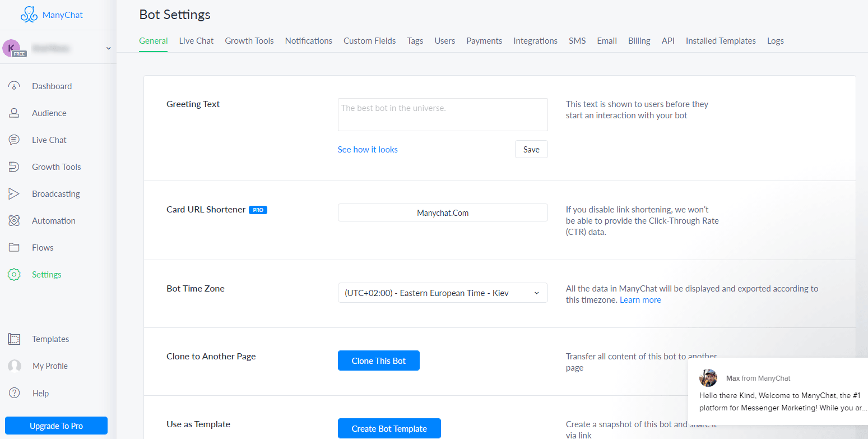Open the Users tab
Viewport: 868px width, 439px height.
445,41
